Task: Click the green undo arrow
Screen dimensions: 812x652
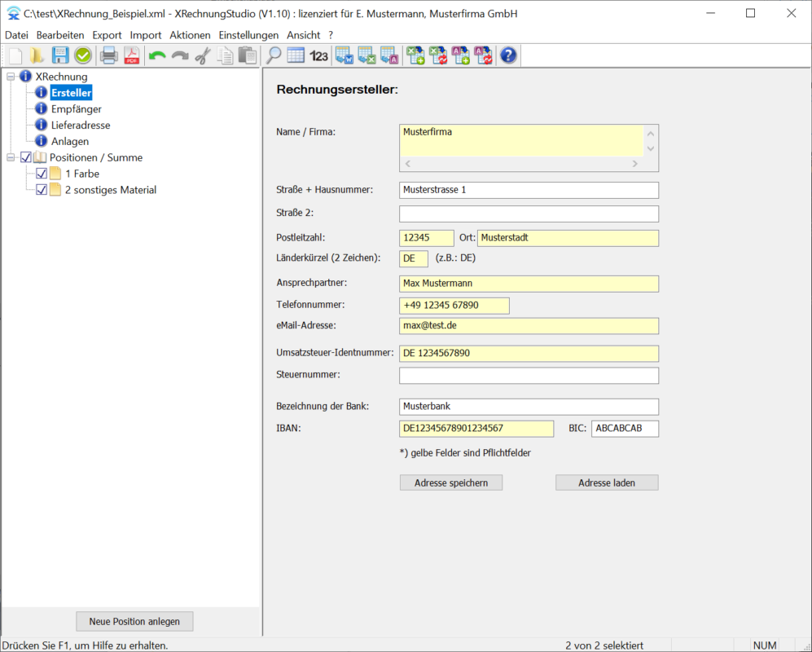Action: [x=157, y=55]
